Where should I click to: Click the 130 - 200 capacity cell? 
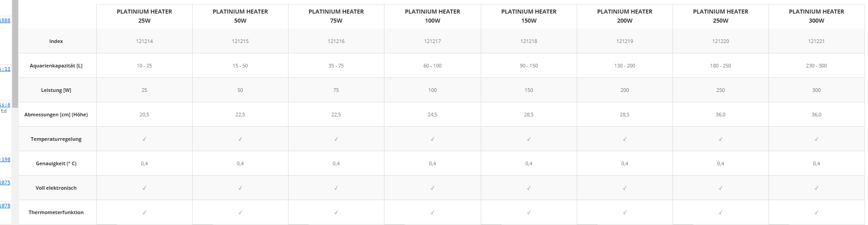click(625, 66)
